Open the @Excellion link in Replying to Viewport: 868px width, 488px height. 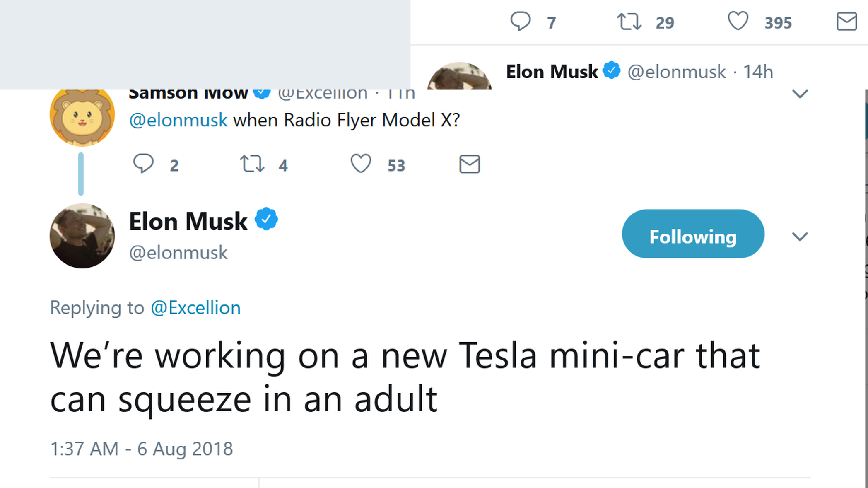point(195,308)
